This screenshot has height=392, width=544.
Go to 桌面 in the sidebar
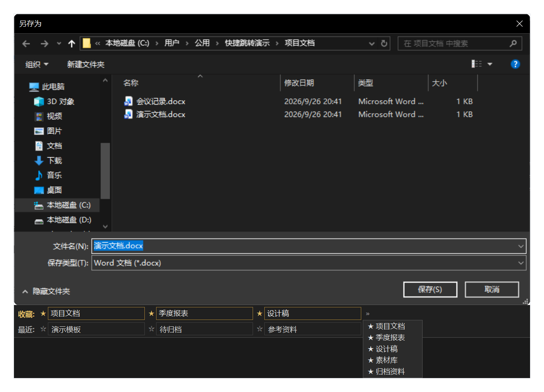click(x=48, y=190)
